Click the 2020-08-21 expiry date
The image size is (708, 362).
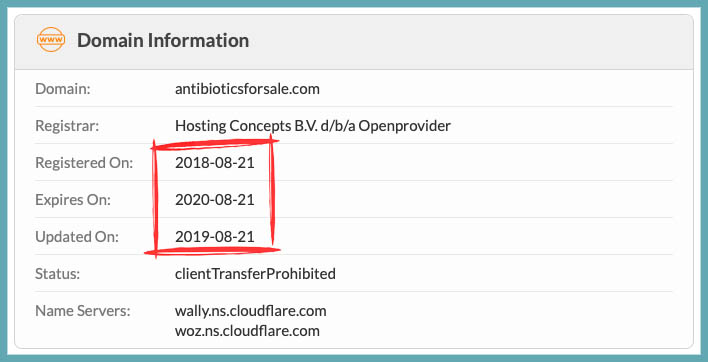click(215, 200)
